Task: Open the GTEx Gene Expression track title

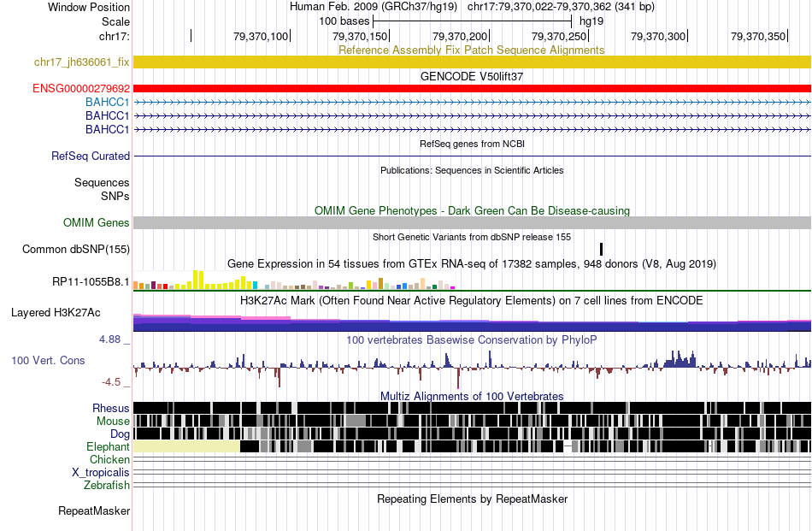Action: click(472, 263)
